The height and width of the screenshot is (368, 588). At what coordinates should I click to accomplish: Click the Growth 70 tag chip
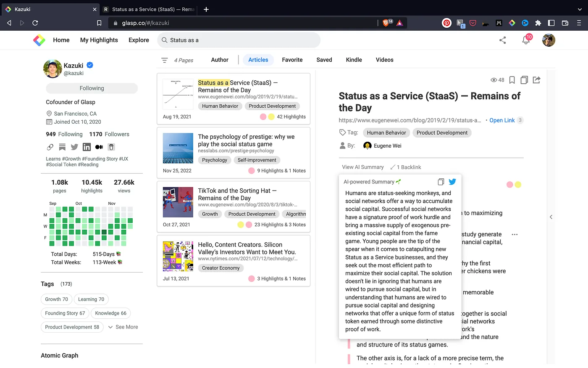[x=56, y=299]
